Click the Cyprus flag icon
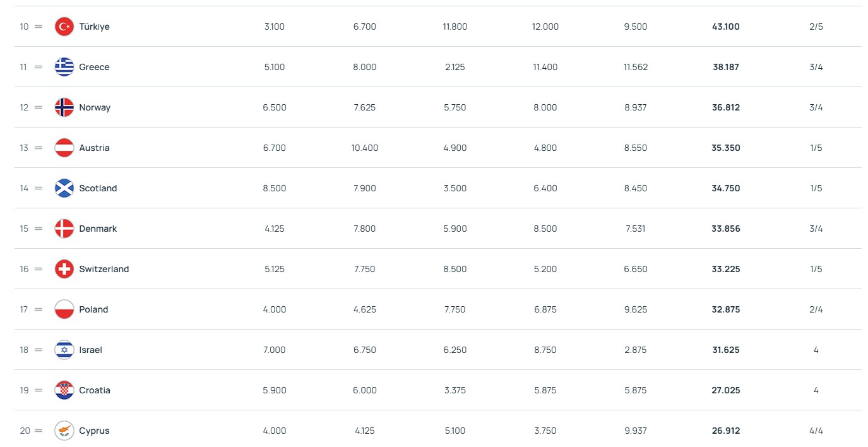 (x=64, y=431)
